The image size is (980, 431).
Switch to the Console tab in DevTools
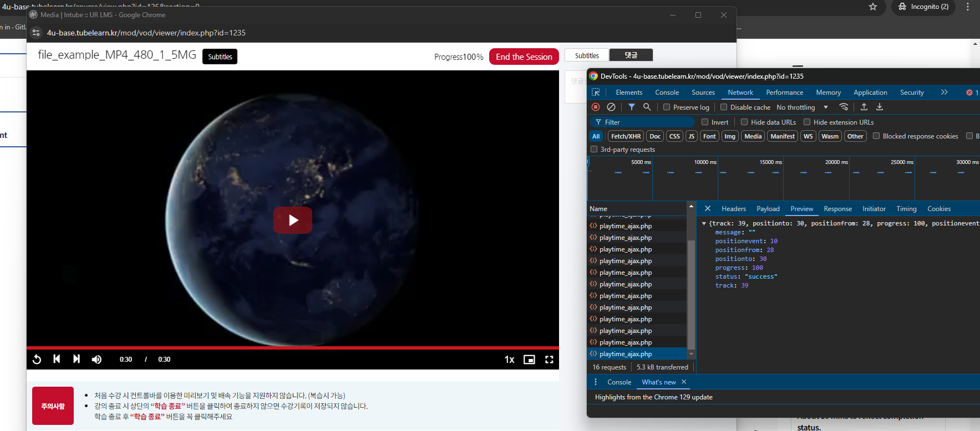tap(667, 93)
